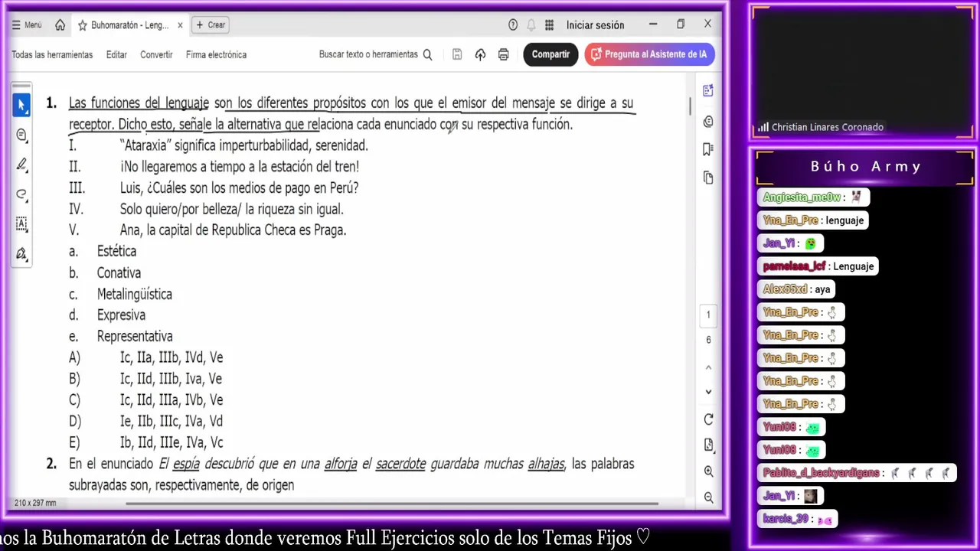The height and width of the screenshot is (551, 980).
Task: Click the save file icon
Action: (457, 54)
